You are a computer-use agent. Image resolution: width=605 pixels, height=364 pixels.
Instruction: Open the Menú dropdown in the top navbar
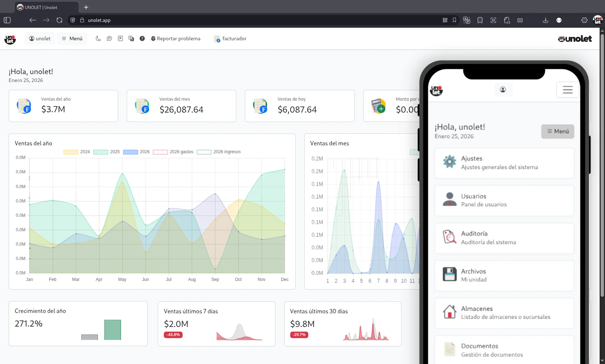72,38
